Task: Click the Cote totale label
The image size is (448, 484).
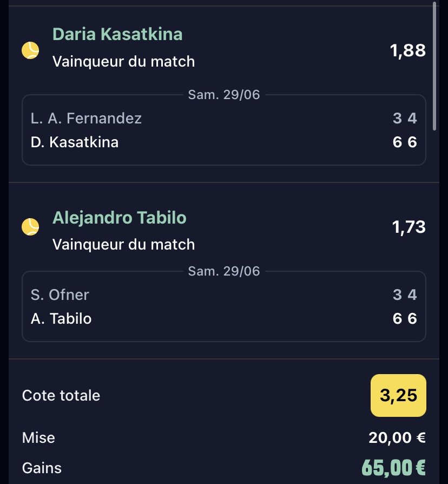Action: pyautogui.click(x=61, y=395)
